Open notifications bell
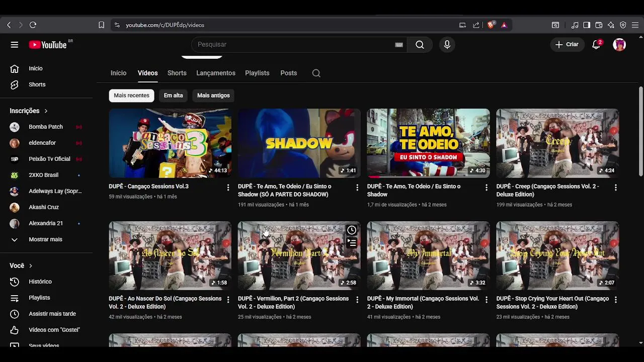644x362 pixels. 596,45
